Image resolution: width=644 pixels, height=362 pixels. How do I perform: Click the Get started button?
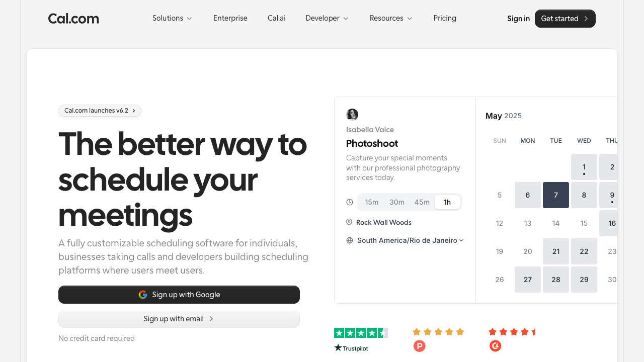point(565,18)
